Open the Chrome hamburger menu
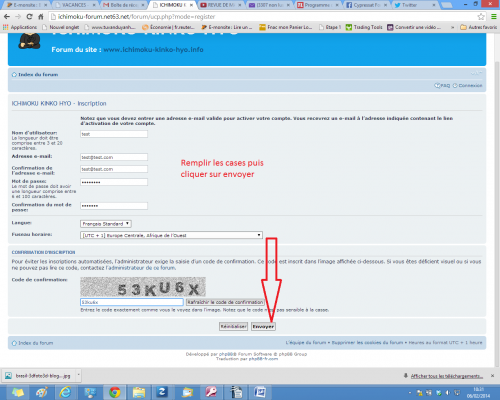Viewport: 500px width, 400px height. click(x=494, y=16)
